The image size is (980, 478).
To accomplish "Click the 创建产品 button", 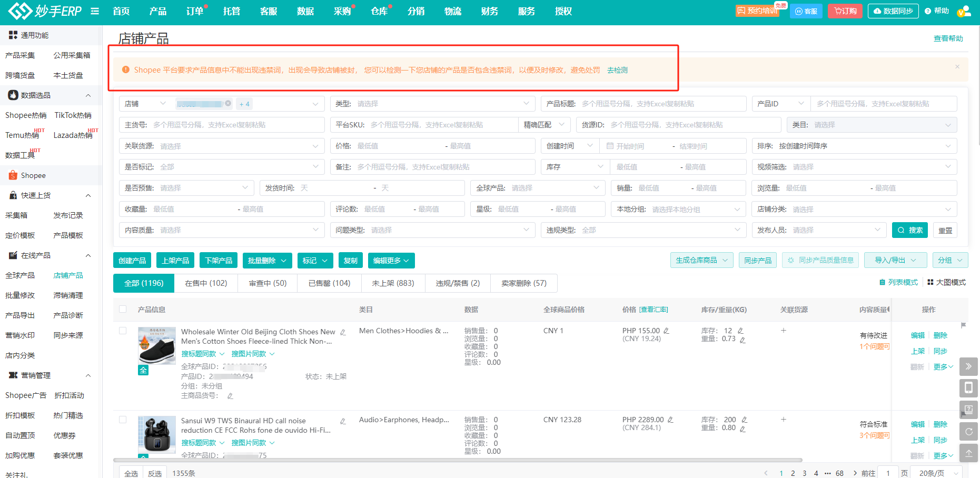I will pos(132,261).
